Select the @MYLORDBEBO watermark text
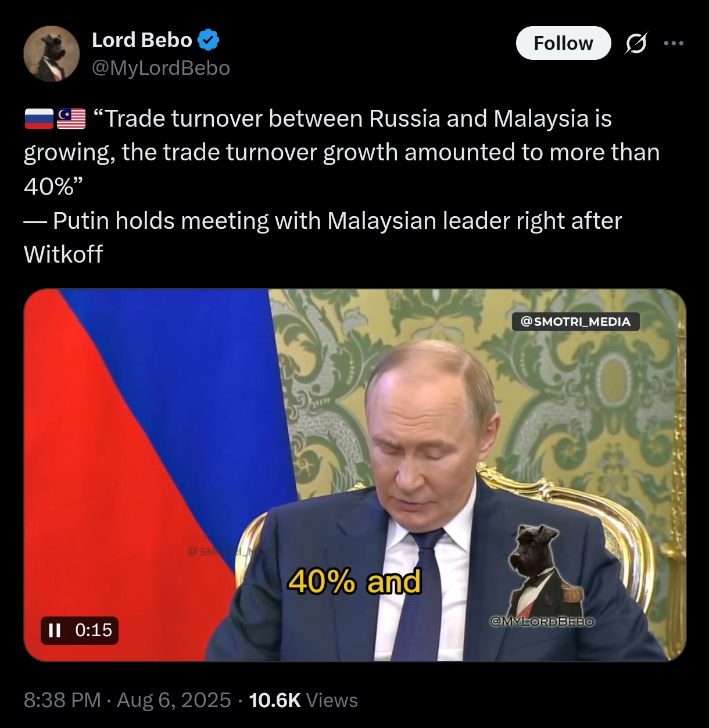709x728 pixels. 542,622
